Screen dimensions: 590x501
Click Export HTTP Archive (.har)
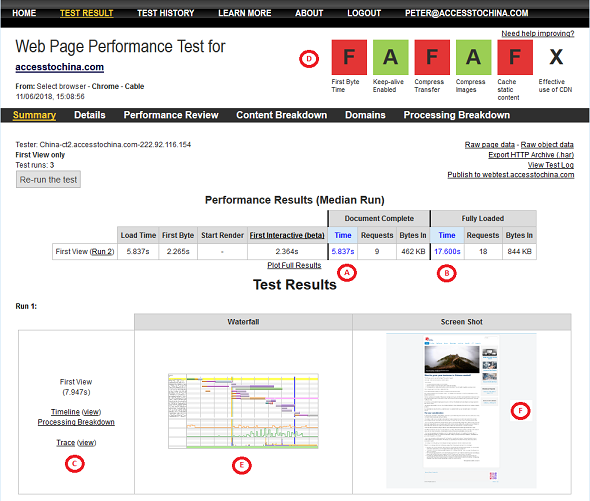531,155
